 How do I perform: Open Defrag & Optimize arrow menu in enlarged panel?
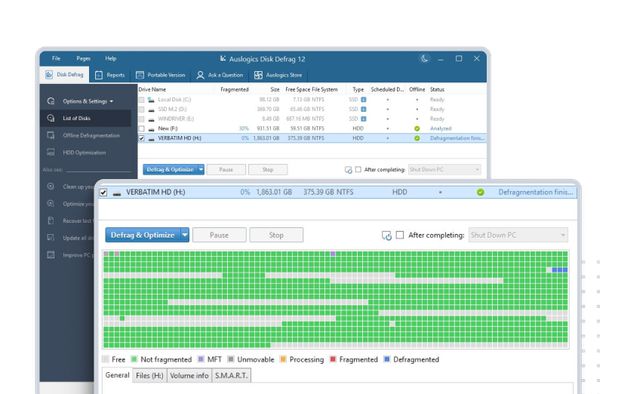click(x=184, y=235)
